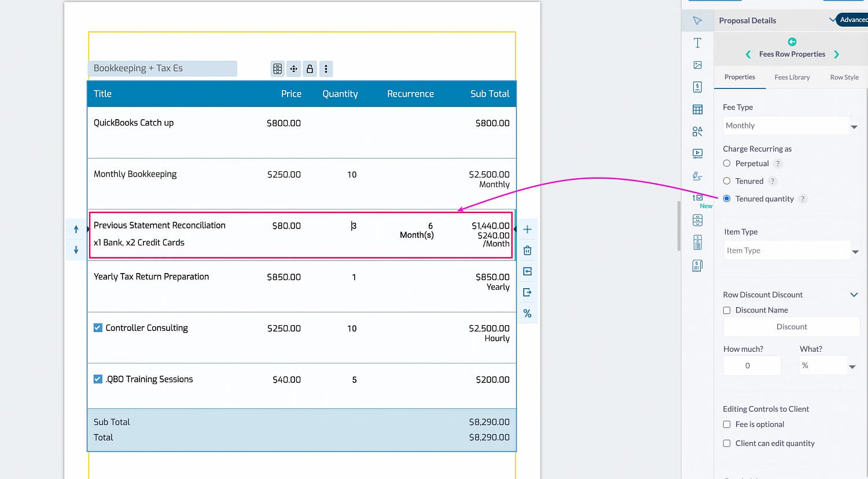Click the Advanced button
The image size is (868, 479).
point(852,20)
